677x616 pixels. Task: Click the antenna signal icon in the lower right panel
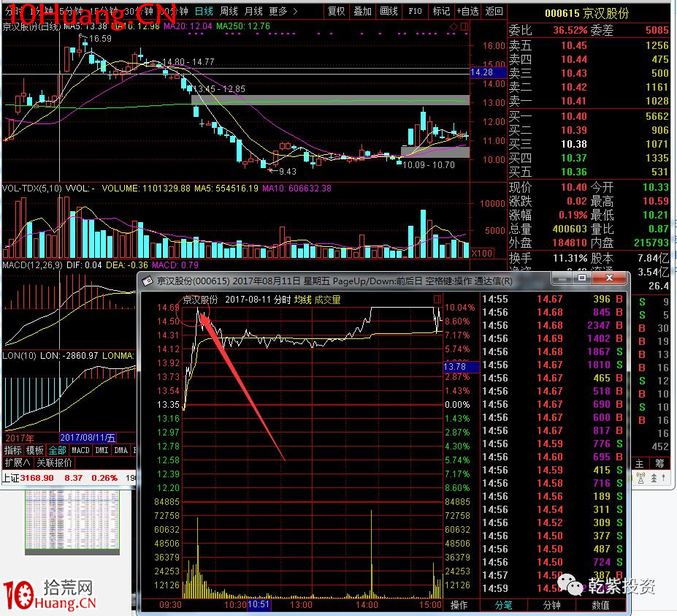click(x=640, y=478)
